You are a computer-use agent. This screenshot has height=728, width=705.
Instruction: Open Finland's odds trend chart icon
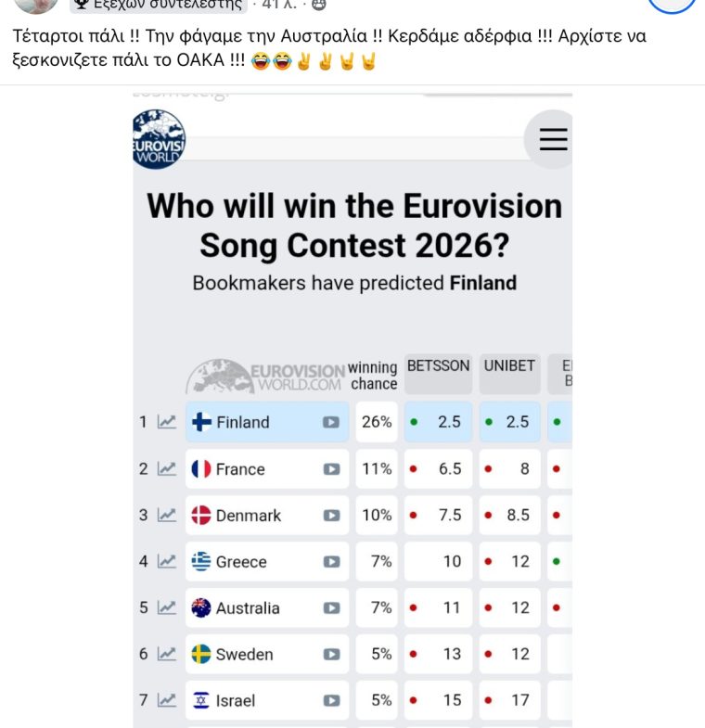[x=167, y=422]
